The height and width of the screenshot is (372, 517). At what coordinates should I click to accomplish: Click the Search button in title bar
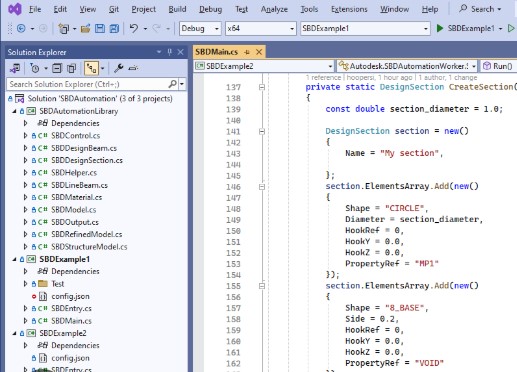[x=480, y=9]
